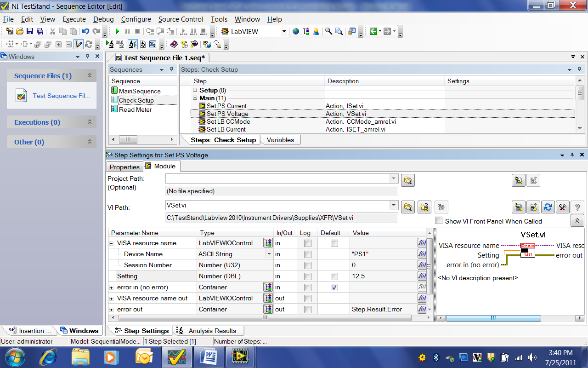Click the Reload VI Prototype blue arrows icon
This screenshot has width=588, height=368.
pyautogui.click(x=548, y=207)
